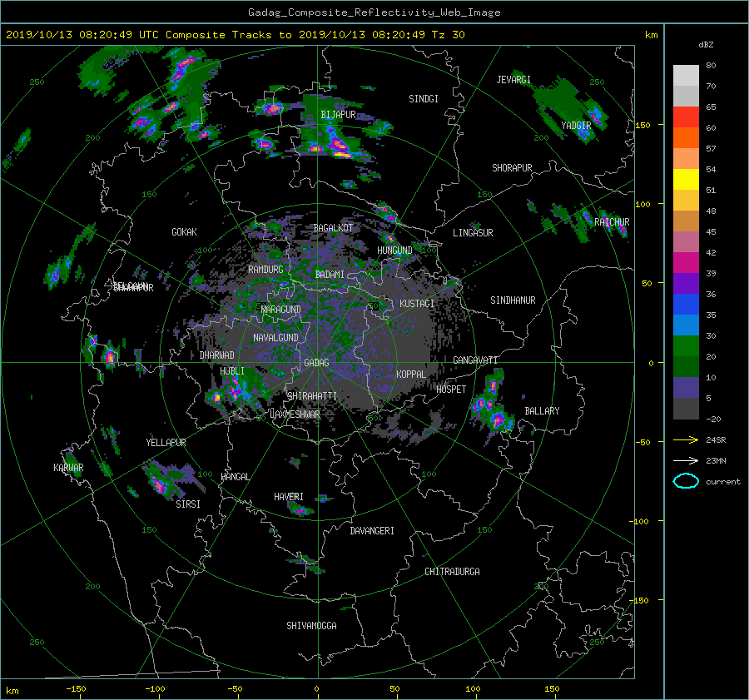This screenshot has width=749, height=700.
Task: Click the SHORAPUR city label
Action: [512, 167]
